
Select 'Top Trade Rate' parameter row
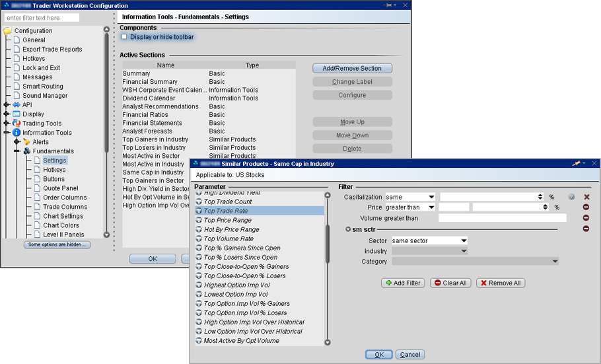(x=260, y=211)
